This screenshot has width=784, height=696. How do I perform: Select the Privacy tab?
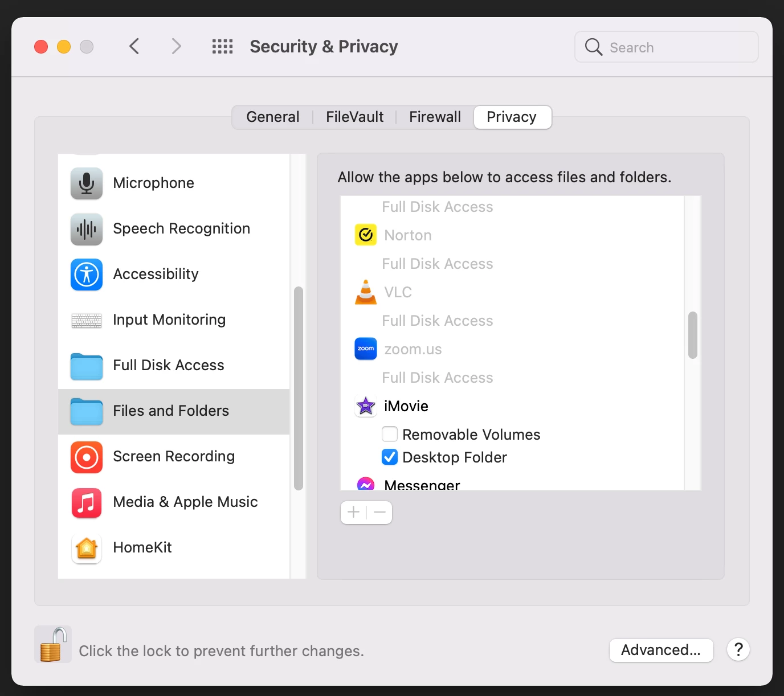tap(512, 117)
